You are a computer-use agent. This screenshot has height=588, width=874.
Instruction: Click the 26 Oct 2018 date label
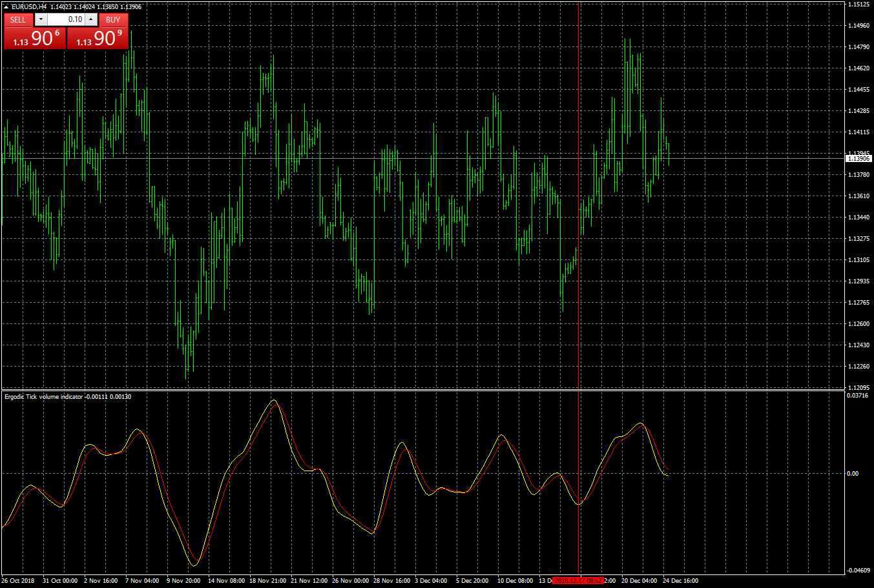pyautogui.click(x=18, y=581)
